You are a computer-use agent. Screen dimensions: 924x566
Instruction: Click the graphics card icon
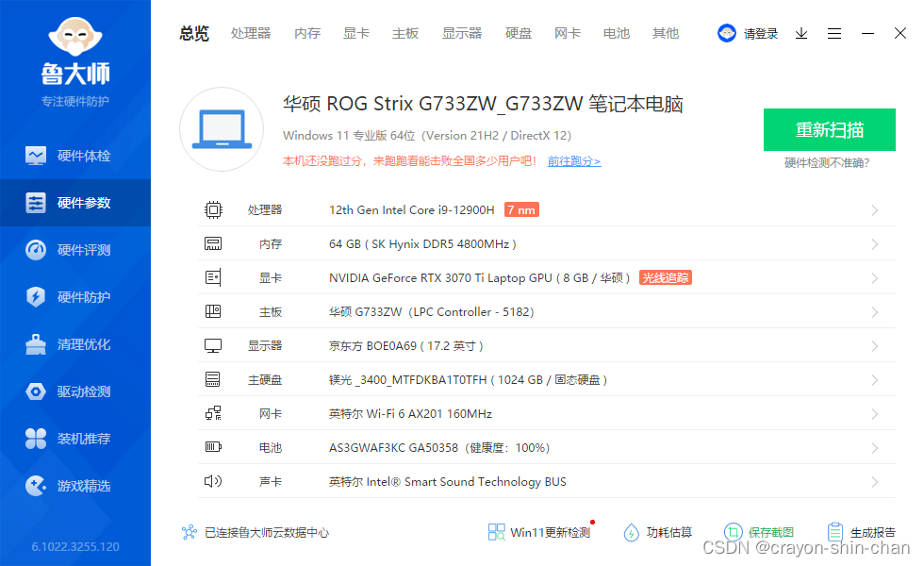pyautogui.click(x=213, y=277)
